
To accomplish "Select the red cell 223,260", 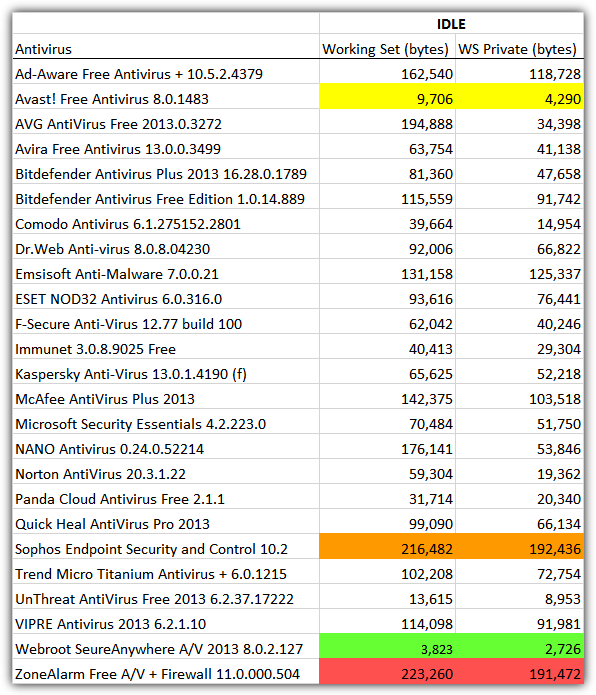I will 387,671.
